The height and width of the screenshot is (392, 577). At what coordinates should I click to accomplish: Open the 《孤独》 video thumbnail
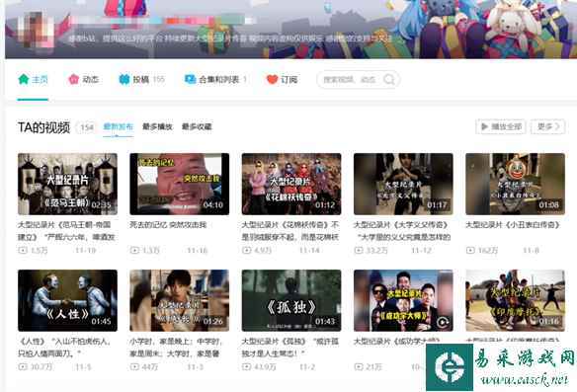pos(291,300)
